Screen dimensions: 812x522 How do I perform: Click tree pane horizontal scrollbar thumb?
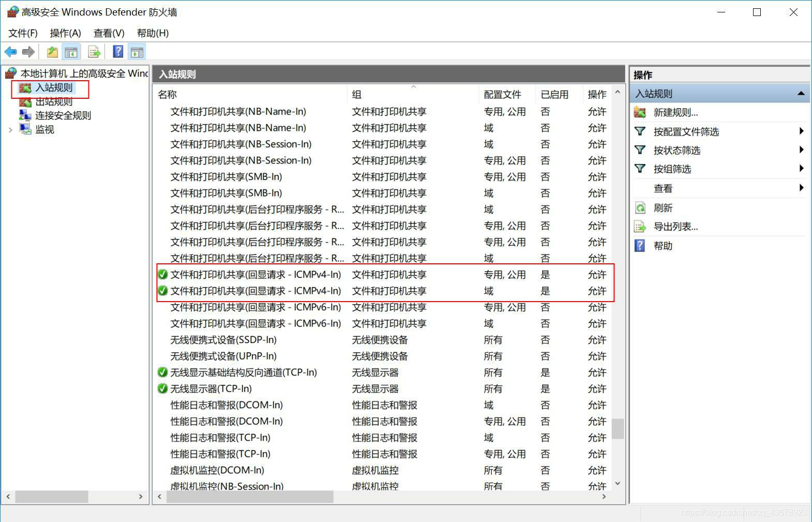pos(52,497)
